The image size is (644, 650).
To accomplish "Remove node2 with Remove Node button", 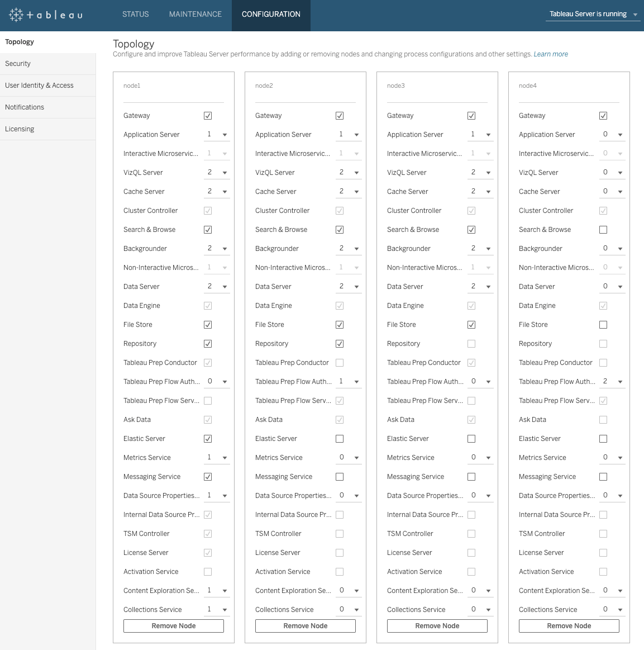I will click(x=305, y=626).
